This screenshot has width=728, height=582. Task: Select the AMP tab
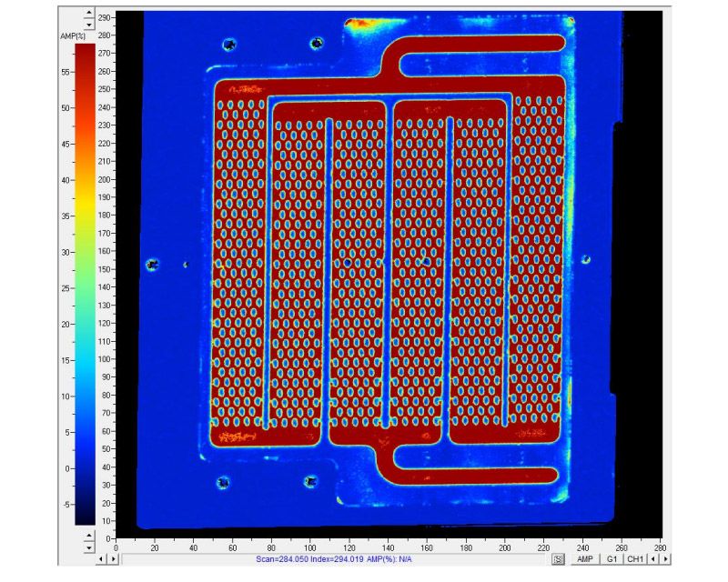(587, 559)
